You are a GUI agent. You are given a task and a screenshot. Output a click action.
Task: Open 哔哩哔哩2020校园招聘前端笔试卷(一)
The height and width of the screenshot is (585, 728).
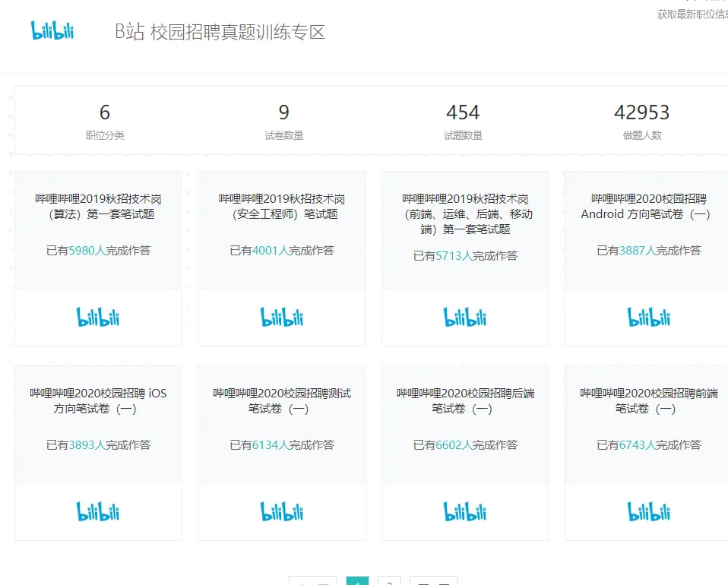click(649, 400)
